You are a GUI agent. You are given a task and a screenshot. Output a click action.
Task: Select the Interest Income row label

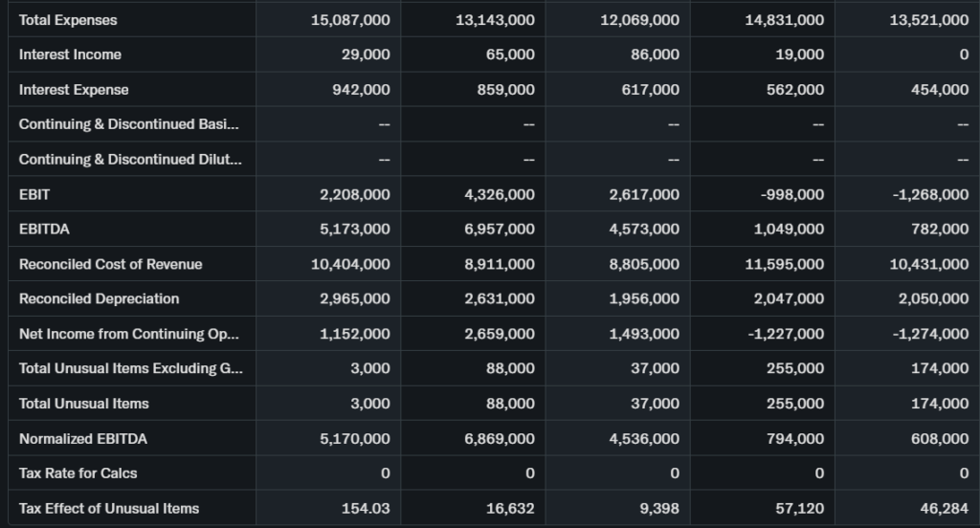70,55
